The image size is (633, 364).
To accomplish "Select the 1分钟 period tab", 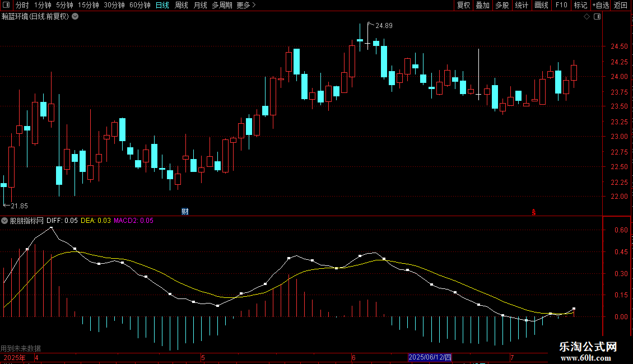I will click(43, 5).
